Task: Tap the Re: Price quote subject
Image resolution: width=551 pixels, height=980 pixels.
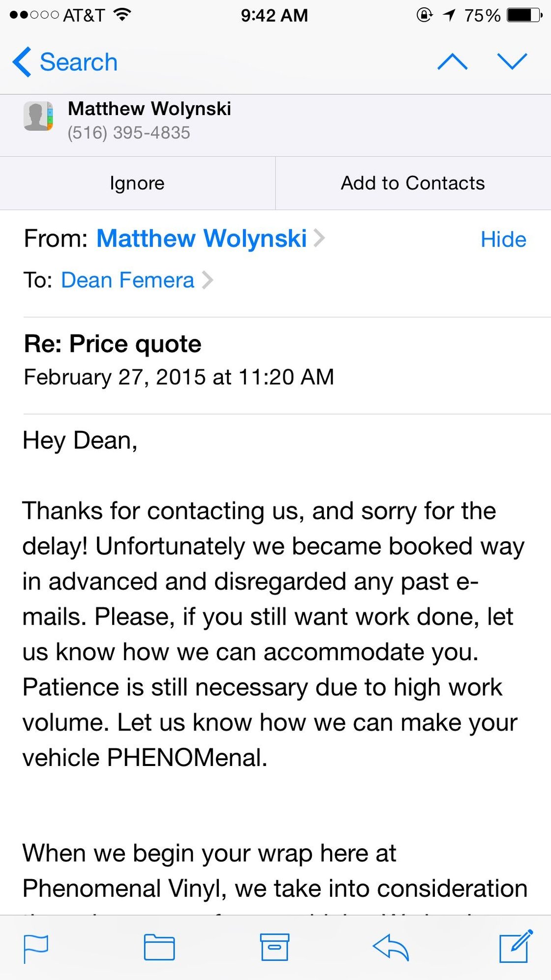Action: point(113,344)
